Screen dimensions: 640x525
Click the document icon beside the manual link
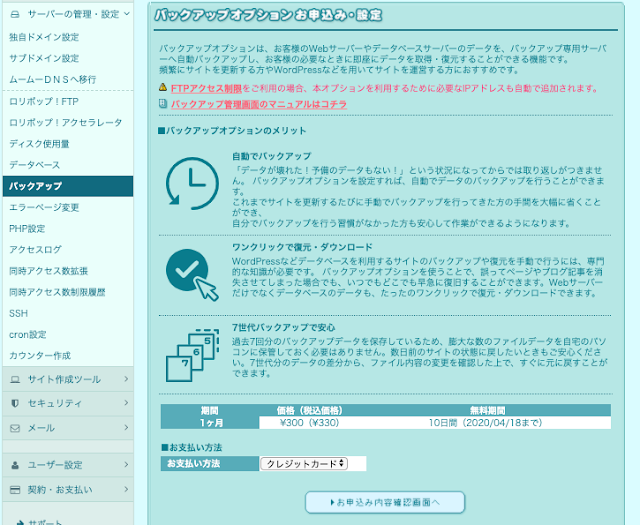pyautogui.click(x=163, y=103)
